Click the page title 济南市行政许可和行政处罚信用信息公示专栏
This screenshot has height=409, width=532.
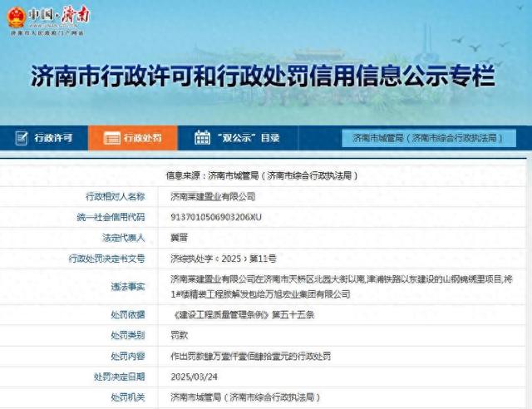263,76
